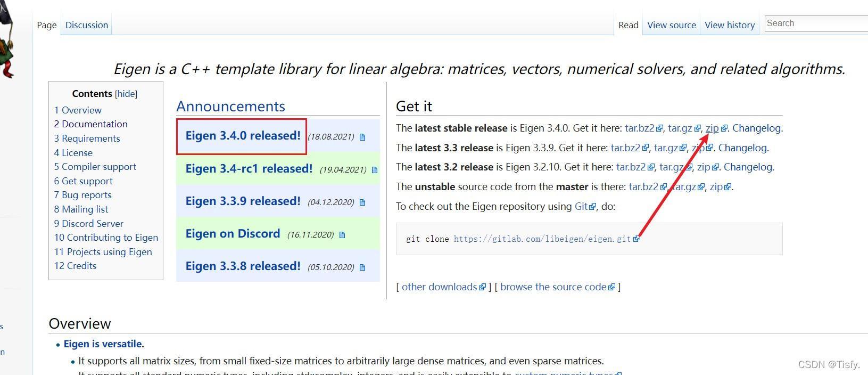
Task: Hide the Contents table
Action: click(x=126, y=94)
